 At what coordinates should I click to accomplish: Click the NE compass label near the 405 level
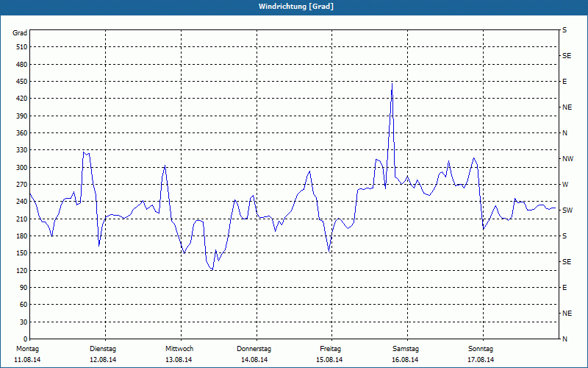pyautogui.click(x=567, y=107)
